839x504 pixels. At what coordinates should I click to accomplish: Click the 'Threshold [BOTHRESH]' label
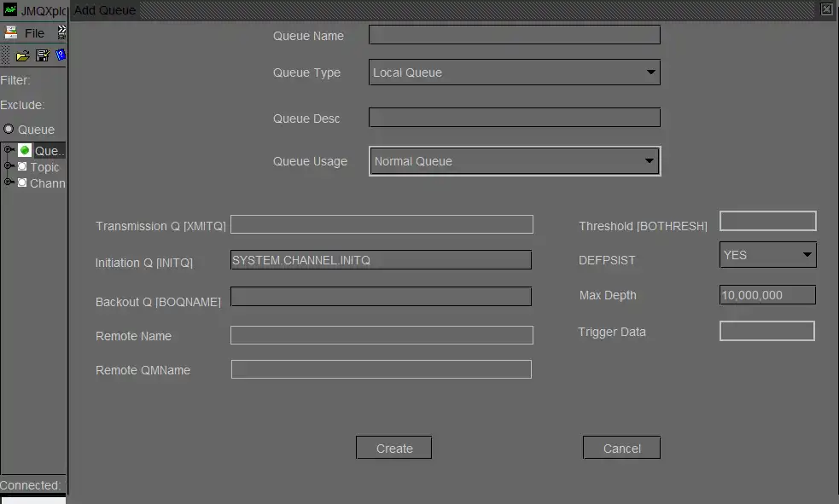(643, 226)
